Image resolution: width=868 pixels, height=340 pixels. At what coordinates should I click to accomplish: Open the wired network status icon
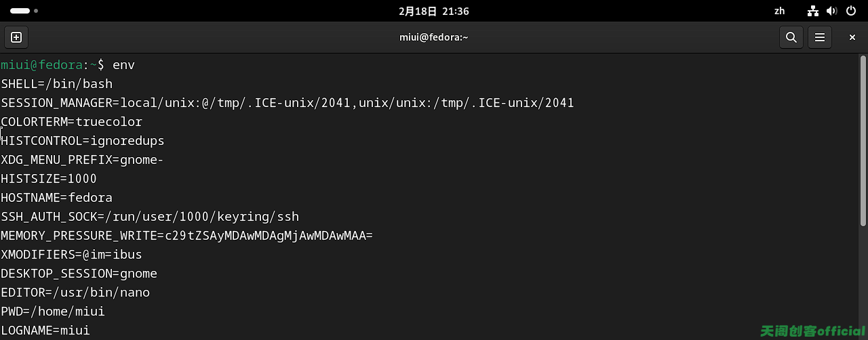point(813,11)
